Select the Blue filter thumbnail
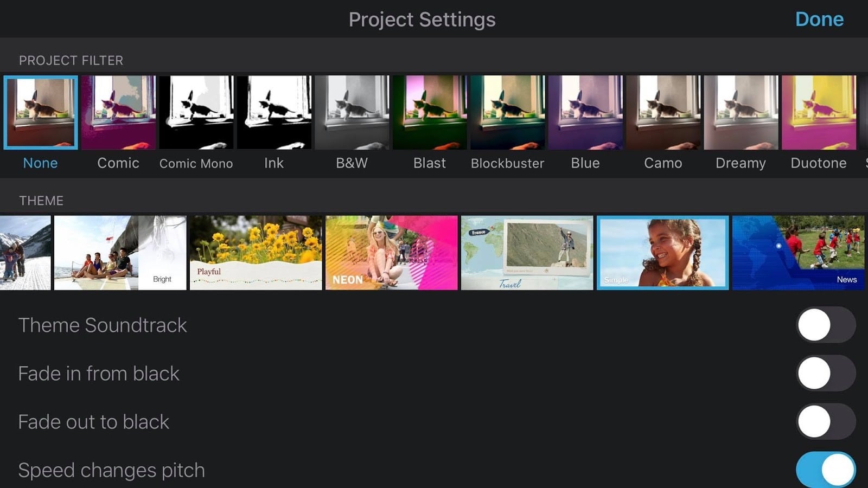This screenshot has width=868, height=488. [585, 112]
